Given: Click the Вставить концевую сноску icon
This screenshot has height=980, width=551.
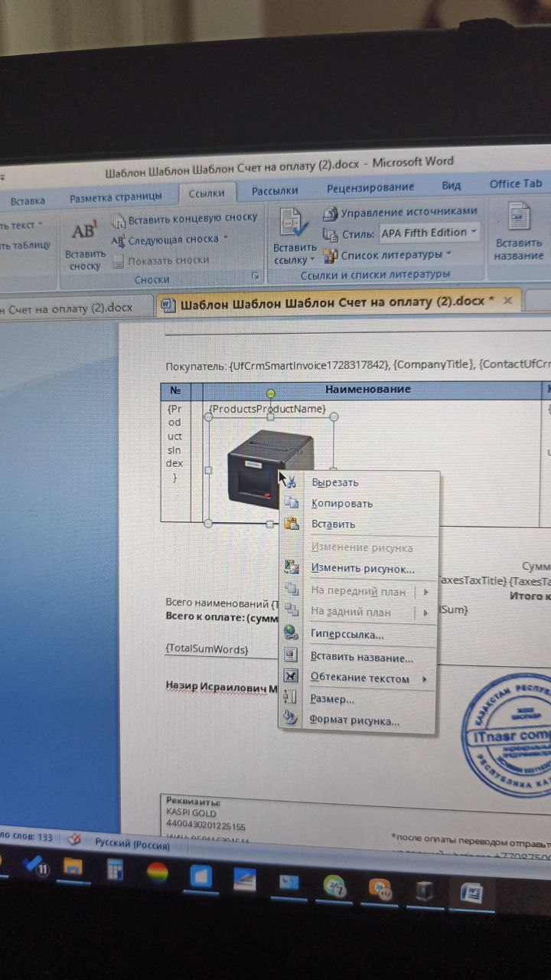Looking at the screenshot, I should pyautogui.click(x=119, y=220).
